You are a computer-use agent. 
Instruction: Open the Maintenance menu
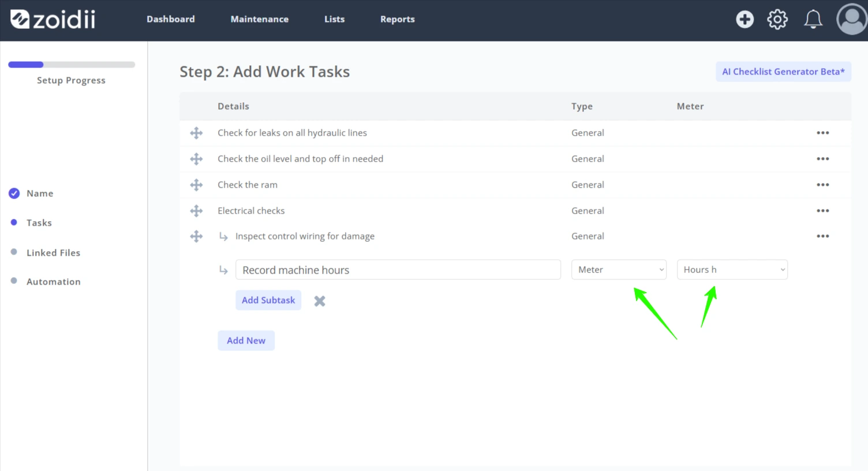point(260,19)
